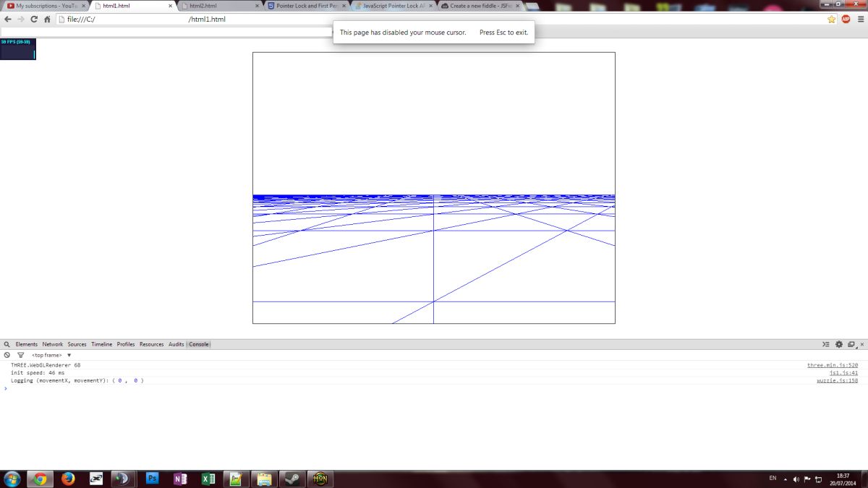The width and height of the screenshot is (868, 488).
Task: Open file explorer folder taskbar icon
Action: coord(264,479)
